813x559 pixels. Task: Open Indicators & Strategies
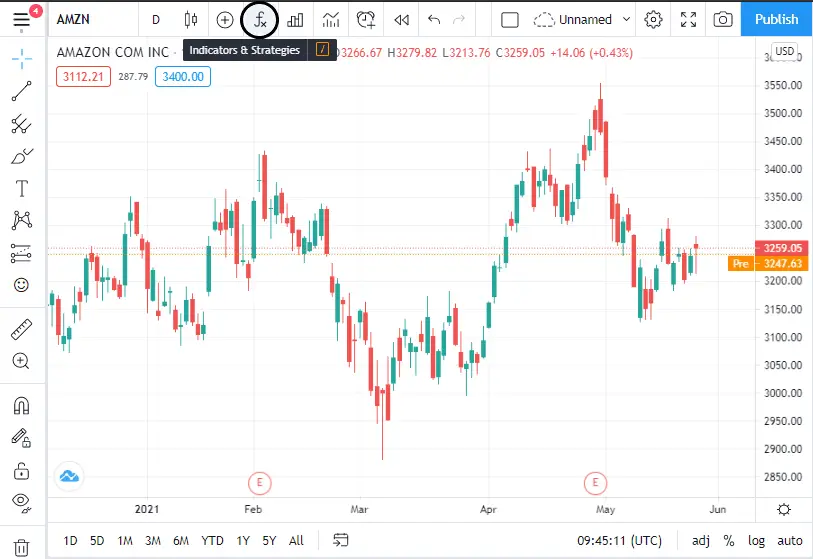260,20
